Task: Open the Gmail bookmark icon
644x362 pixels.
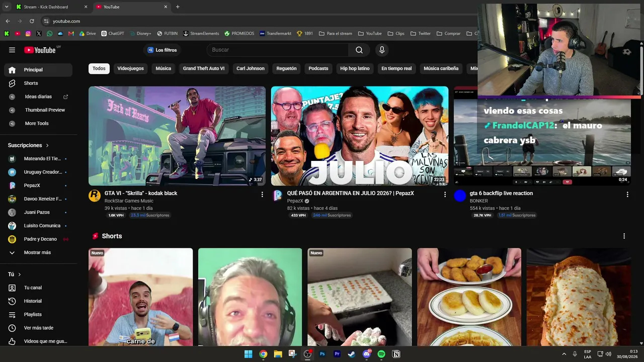Action: click(71, 34)
